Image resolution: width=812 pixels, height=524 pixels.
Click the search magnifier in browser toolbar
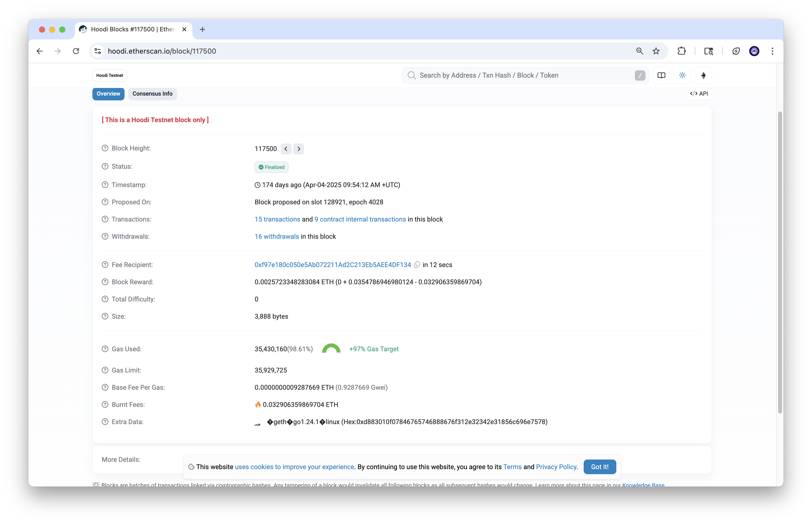tap(639, 51)
